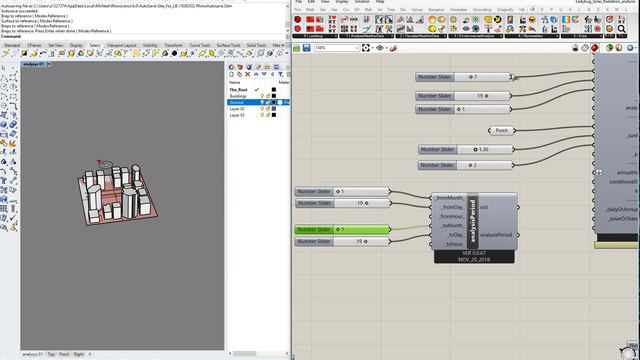Expand 0 | Ladybug ribbon panel bar
This screenshot has height=360, width=640.
coord(316,36)
